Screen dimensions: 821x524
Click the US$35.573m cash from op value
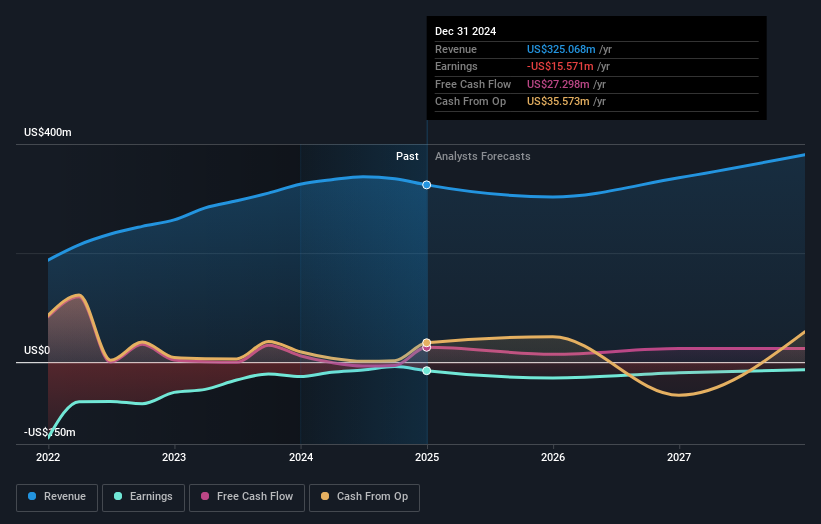(x=558, y=102)
